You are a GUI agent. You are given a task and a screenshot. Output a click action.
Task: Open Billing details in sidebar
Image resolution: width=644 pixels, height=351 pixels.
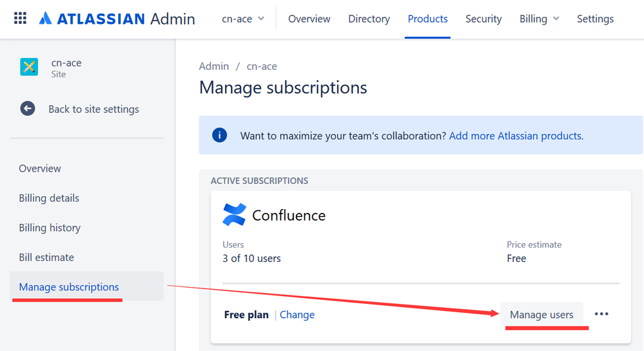click(x=49, y=198)
